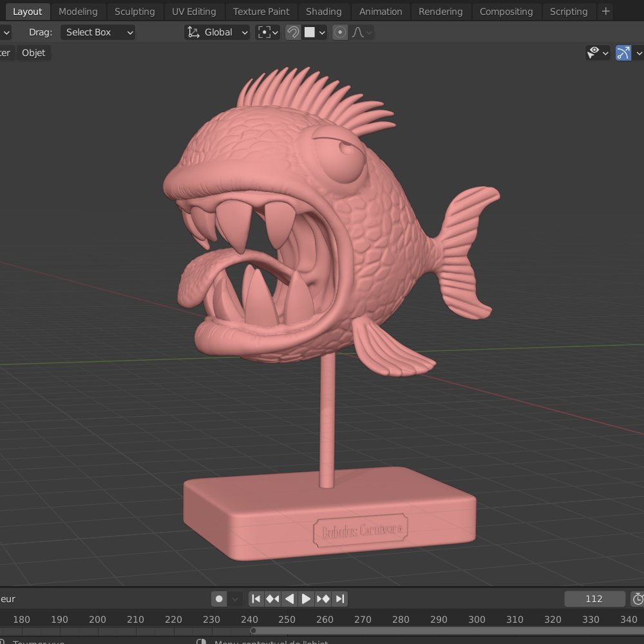Toggle auto keying record button
The height and width of the screenshot is (644, 644).
[x=219, y=599]
